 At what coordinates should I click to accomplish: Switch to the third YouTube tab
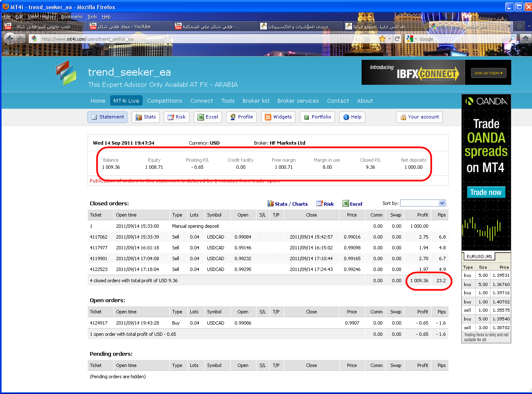coord(215,26)
